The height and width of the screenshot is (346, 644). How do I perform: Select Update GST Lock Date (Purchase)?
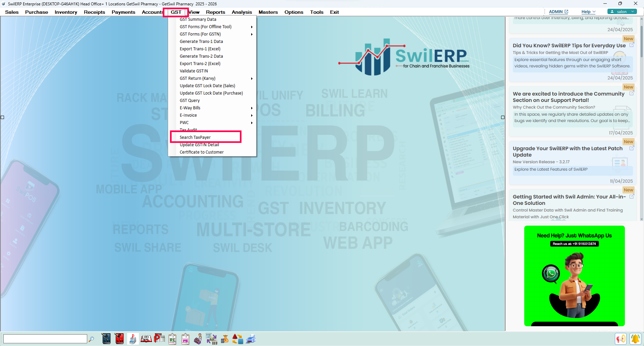point(211,93)
